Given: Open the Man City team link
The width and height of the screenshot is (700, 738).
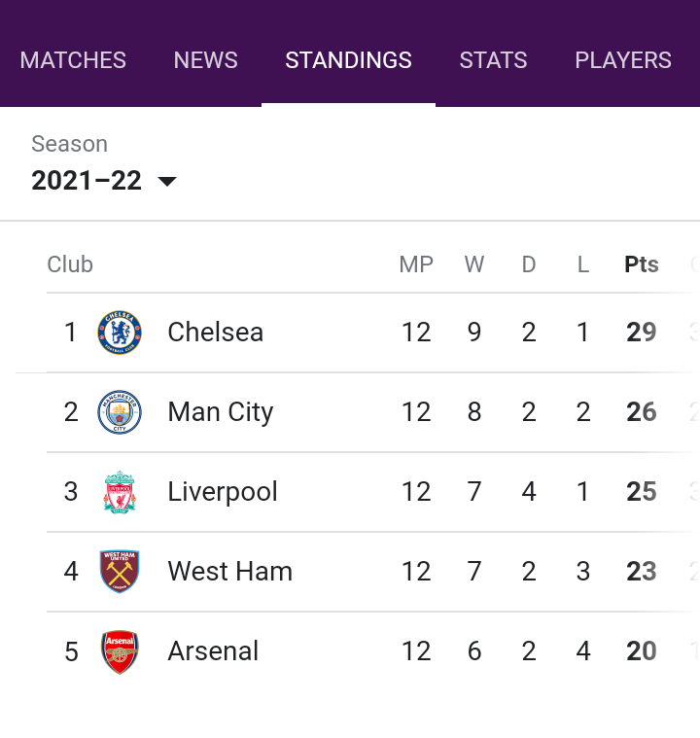Looking at the screenshot, I should 221,412.
